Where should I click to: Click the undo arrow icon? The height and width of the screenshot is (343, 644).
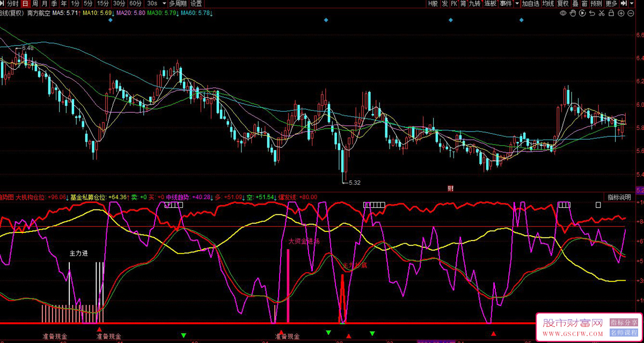592,13
